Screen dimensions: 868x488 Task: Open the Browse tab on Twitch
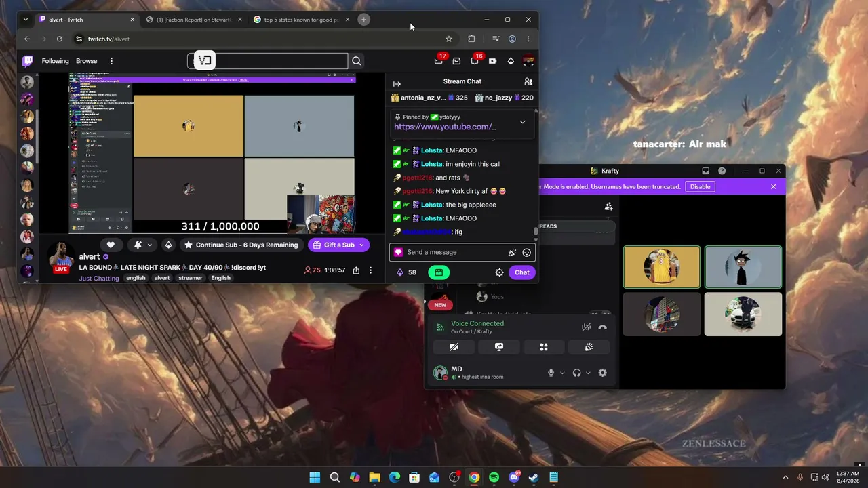[86, 61]
